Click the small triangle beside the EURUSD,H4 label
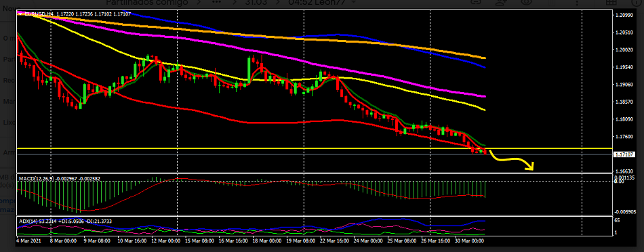 20,14
